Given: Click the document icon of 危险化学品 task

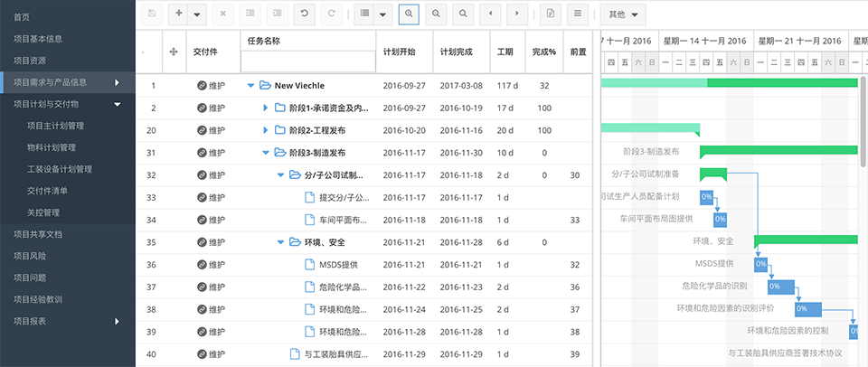Looking at the screenshot, I should point(310,287).
